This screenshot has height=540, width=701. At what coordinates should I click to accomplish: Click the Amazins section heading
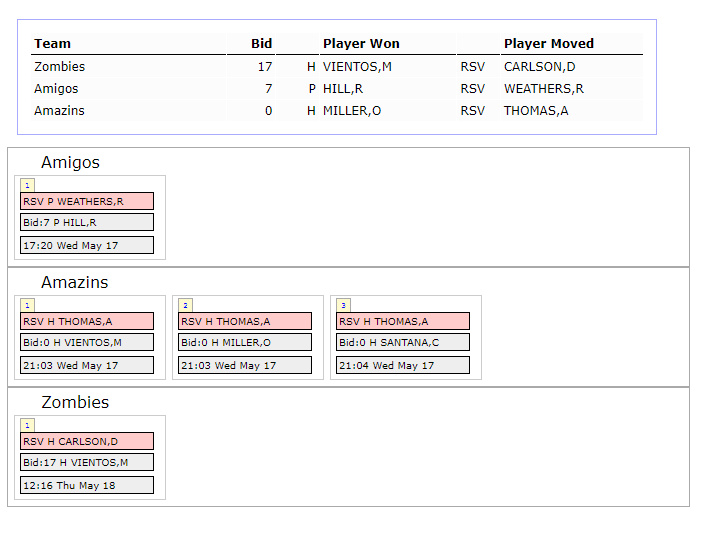click(x=75, y=283)
